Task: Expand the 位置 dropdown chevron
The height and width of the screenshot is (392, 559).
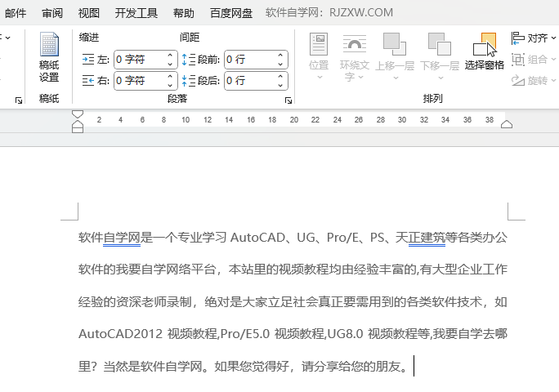Action: click(x=320, y=78)
